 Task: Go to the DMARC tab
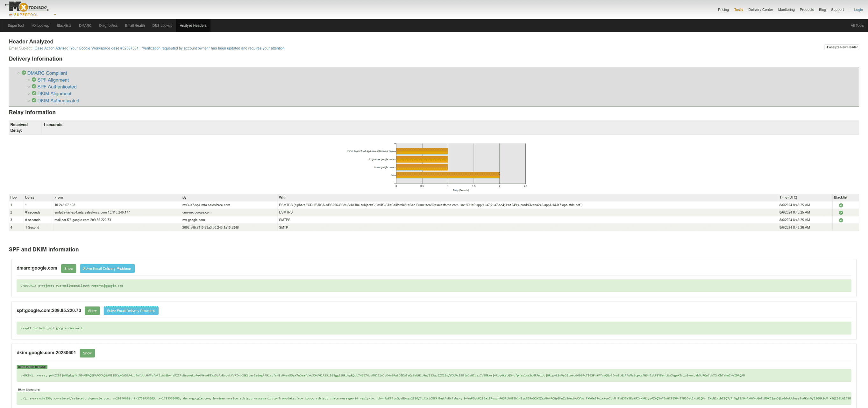pyautogui.click(x=85, y=25)
